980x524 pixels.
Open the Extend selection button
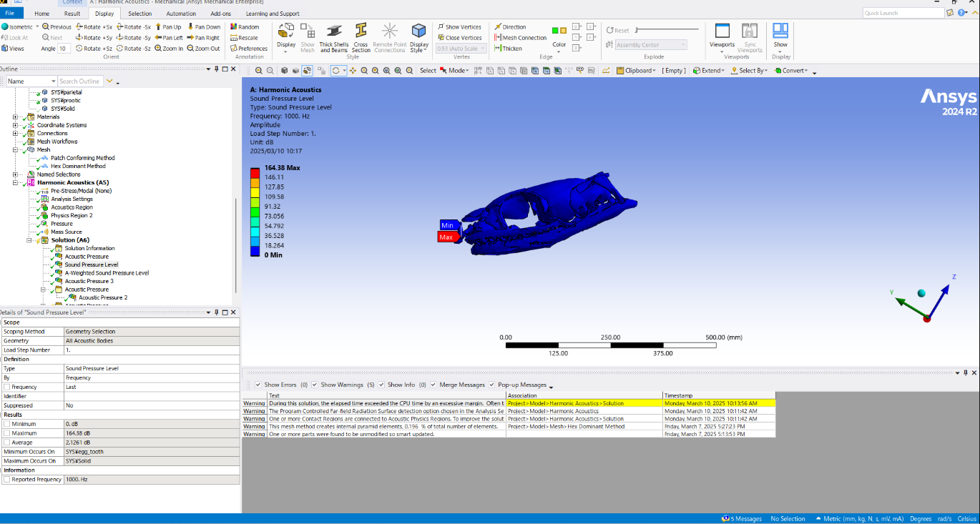[708, 70]
